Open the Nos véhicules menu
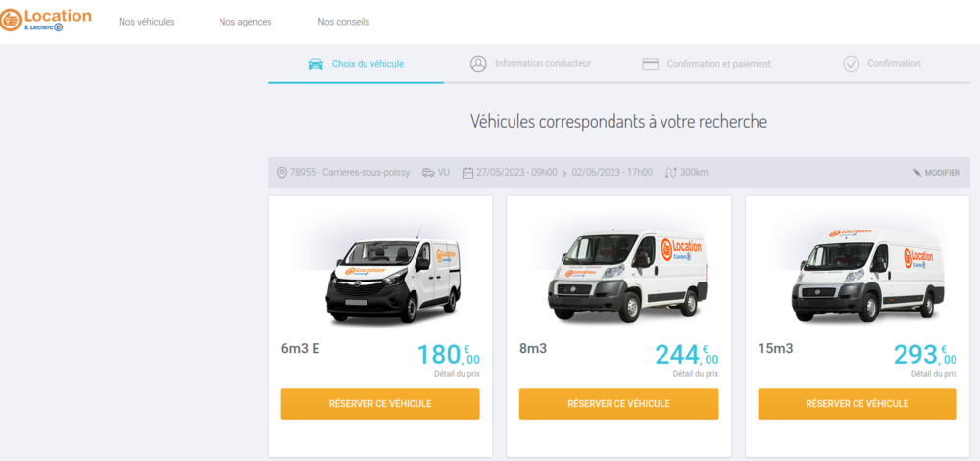Screen dimensions: 980x461 pos(147,22)
